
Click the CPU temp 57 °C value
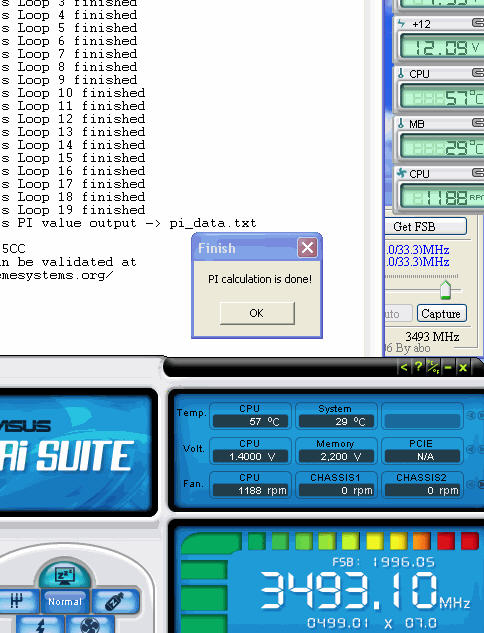250,421
